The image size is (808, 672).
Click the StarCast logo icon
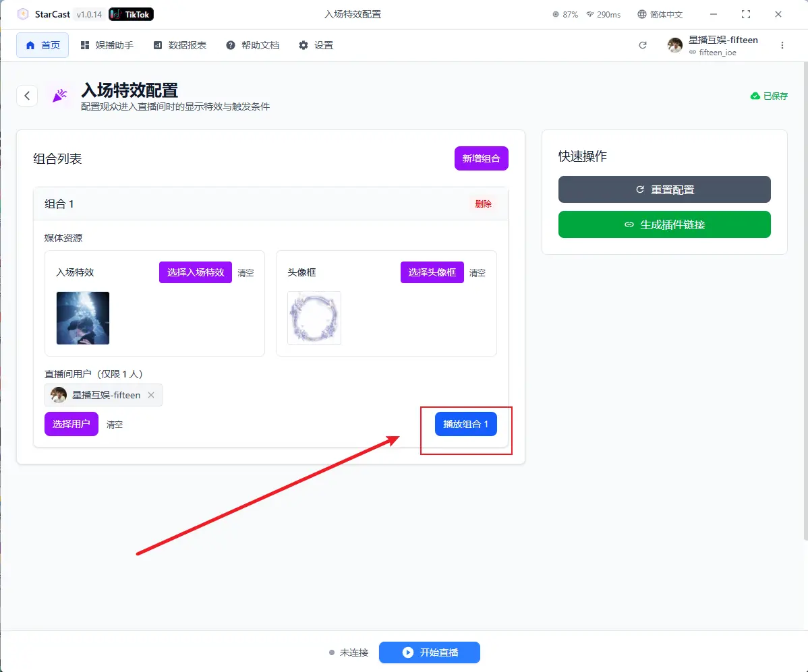[23, 14]
